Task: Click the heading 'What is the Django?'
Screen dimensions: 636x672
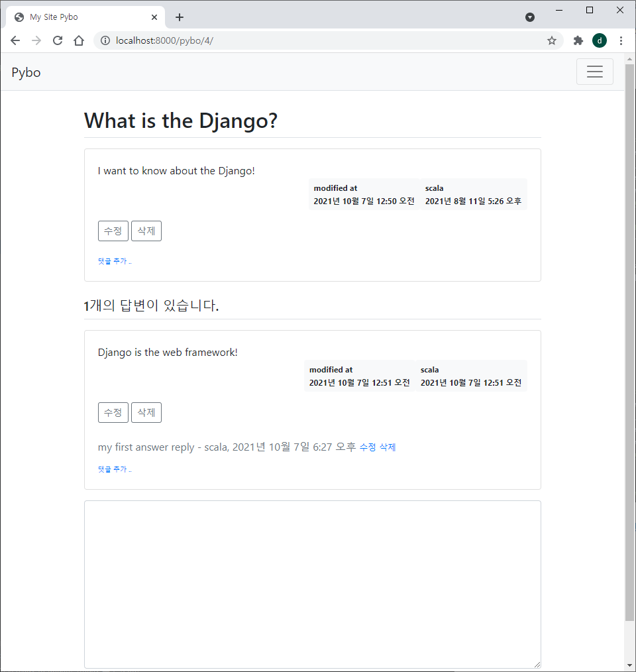Action: click(181, 121)
